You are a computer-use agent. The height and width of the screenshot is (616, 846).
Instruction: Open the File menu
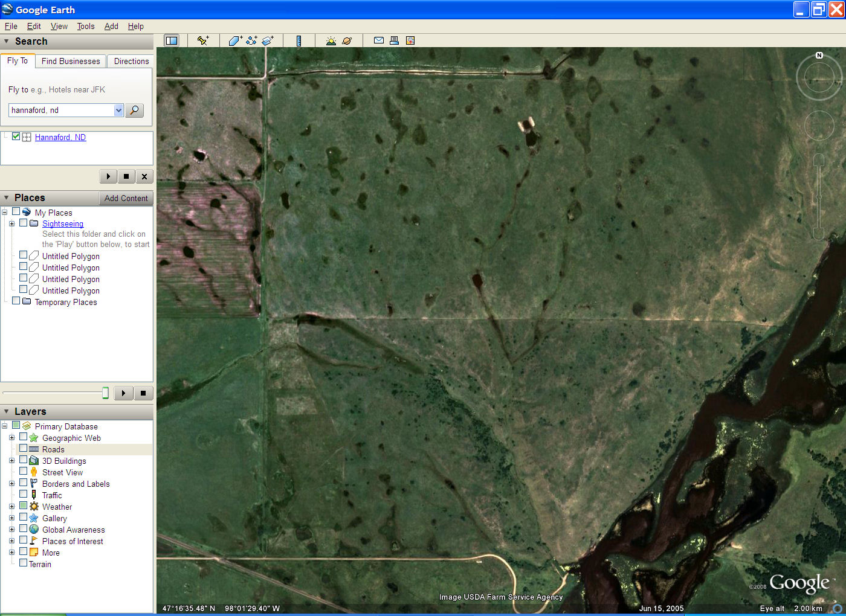(x=11, y=26)
